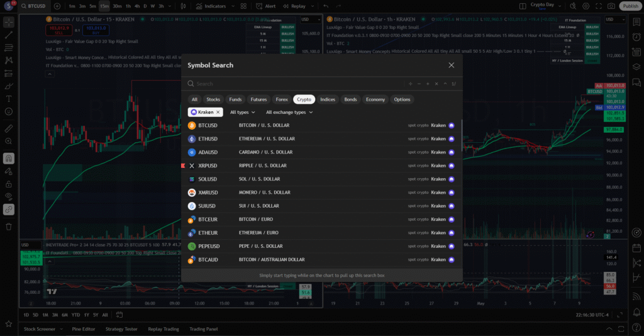
Task: Toggle the magnet mode tool
Action: tap(9, 158)
